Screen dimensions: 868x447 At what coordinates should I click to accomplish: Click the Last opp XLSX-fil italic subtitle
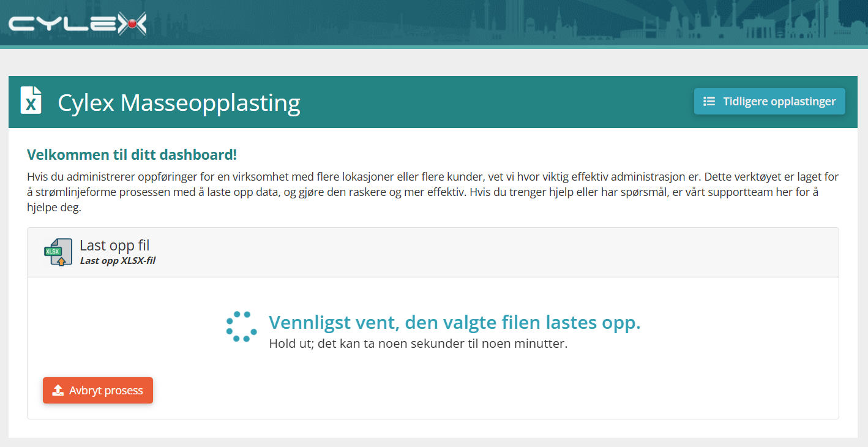click(x=118, y=260)
